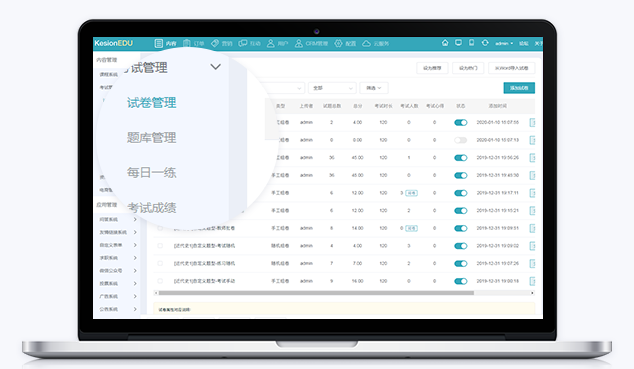The width and height of the screenshot is (634, 369).
Task: Go to 每日一练 menu item
Action: pyautogui.click(x=152, y=173)
